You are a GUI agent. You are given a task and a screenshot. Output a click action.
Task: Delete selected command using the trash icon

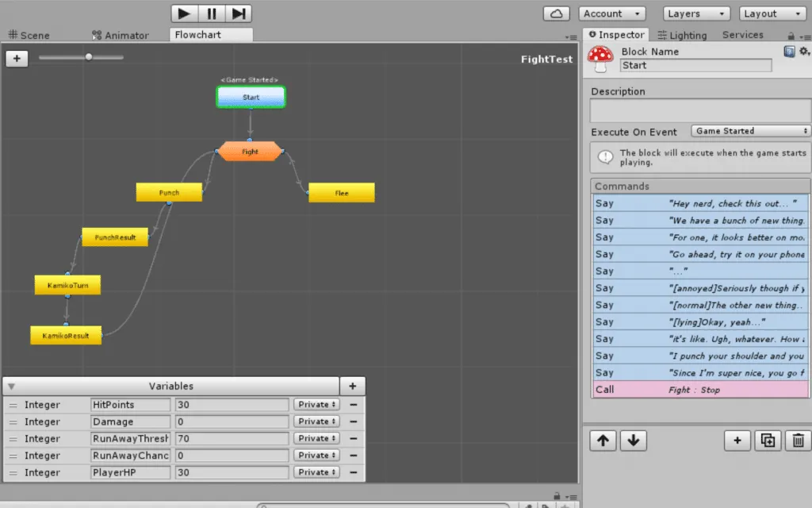(x=798, y=440)
